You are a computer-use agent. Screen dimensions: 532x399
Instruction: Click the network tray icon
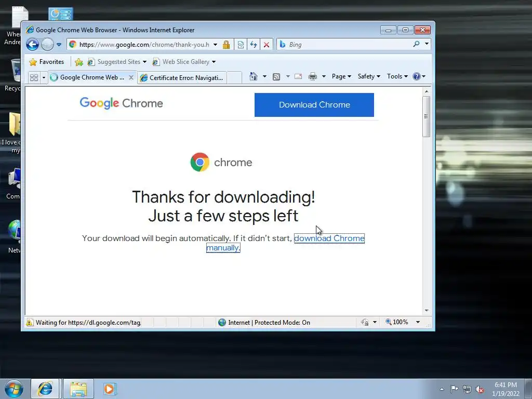tap(467, 389)
